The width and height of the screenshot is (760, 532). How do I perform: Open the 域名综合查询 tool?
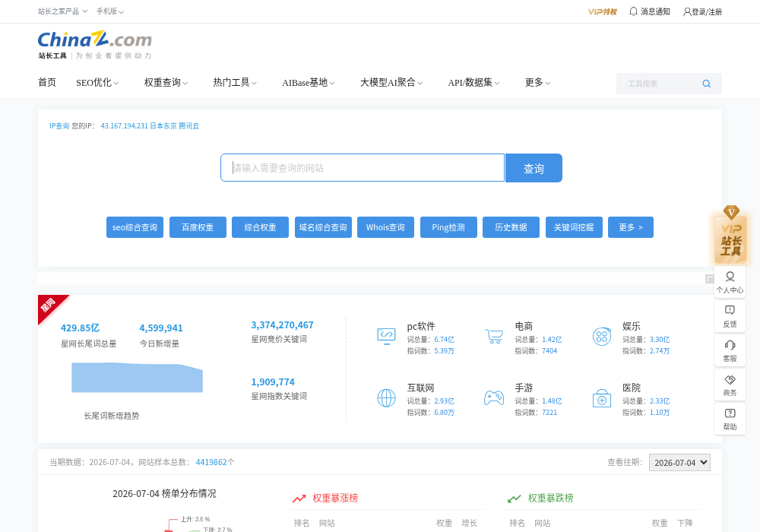[323, 227]
